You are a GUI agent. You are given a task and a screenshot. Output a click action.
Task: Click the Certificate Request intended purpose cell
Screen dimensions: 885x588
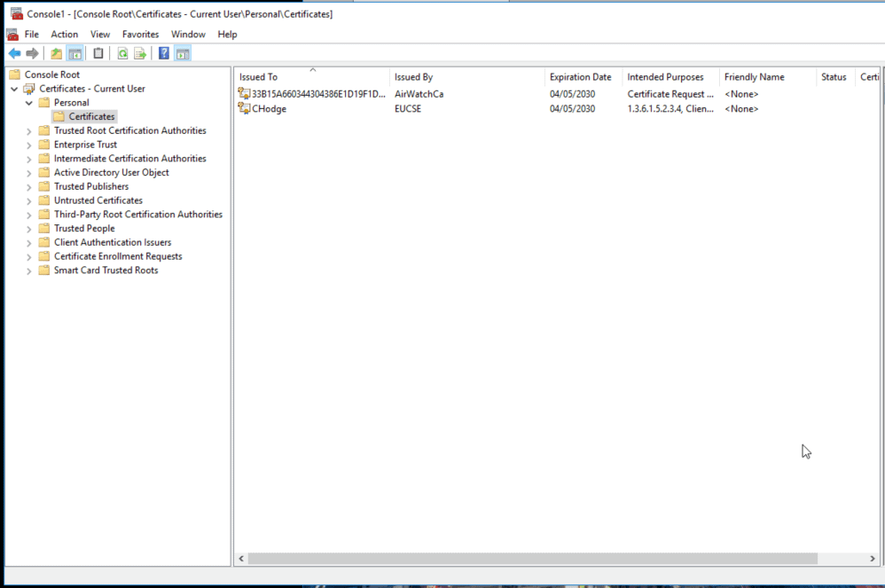point(670,94)
